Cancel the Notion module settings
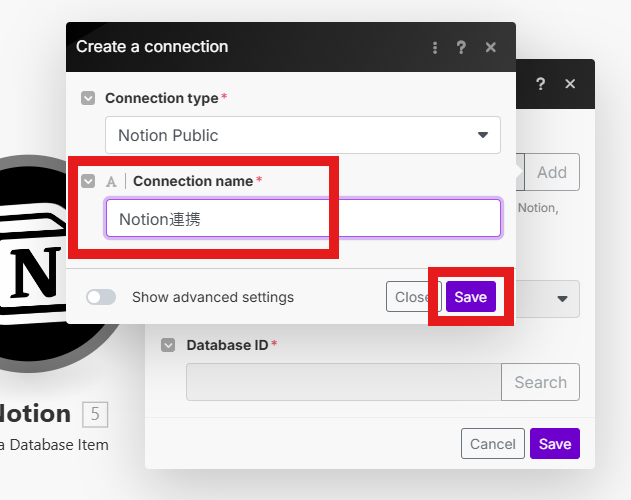This screenshot has width=631, height=500. [493, 444]
